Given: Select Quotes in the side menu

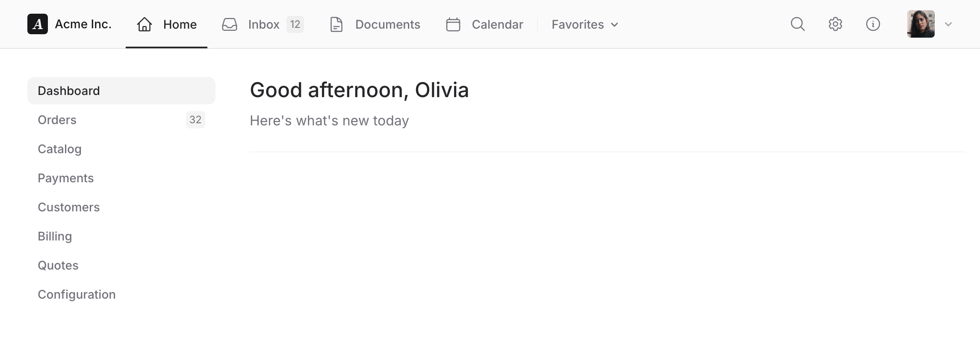Looking at the screenshot, I should [58, 265].
